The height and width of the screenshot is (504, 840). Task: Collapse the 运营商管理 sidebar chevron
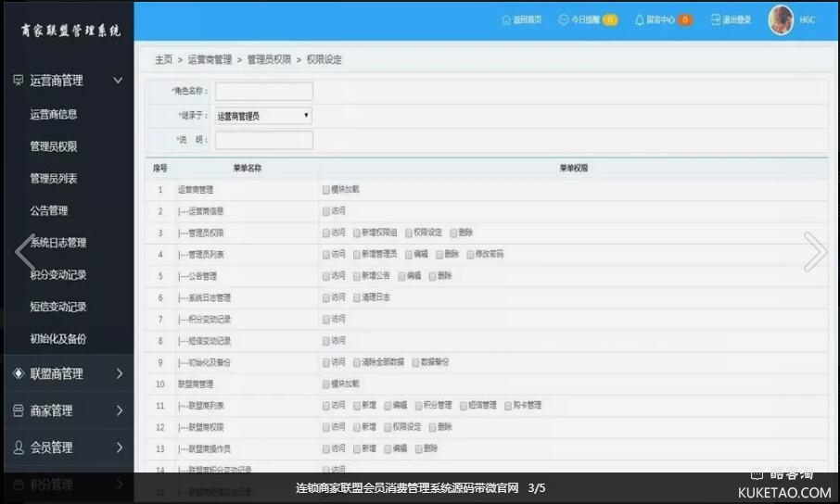pos(118,81)
